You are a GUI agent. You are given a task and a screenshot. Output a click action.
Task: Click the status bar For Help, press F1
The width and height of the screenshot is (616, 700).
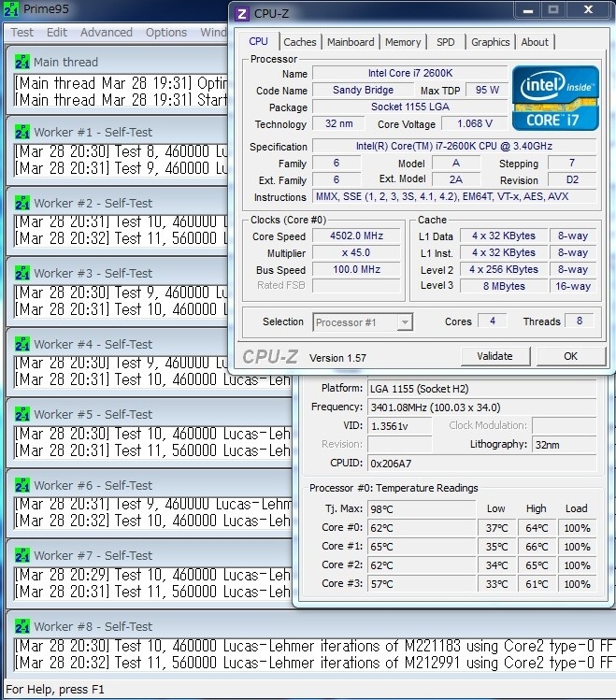pyautogui.click(x=55, y=690)
